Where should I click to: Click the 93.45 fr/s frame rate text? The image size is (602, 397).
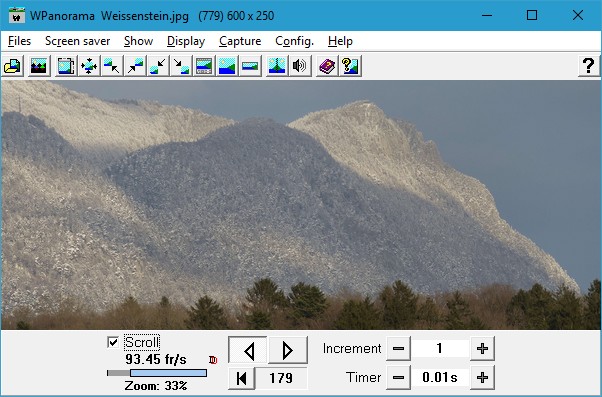pos(155,360)
